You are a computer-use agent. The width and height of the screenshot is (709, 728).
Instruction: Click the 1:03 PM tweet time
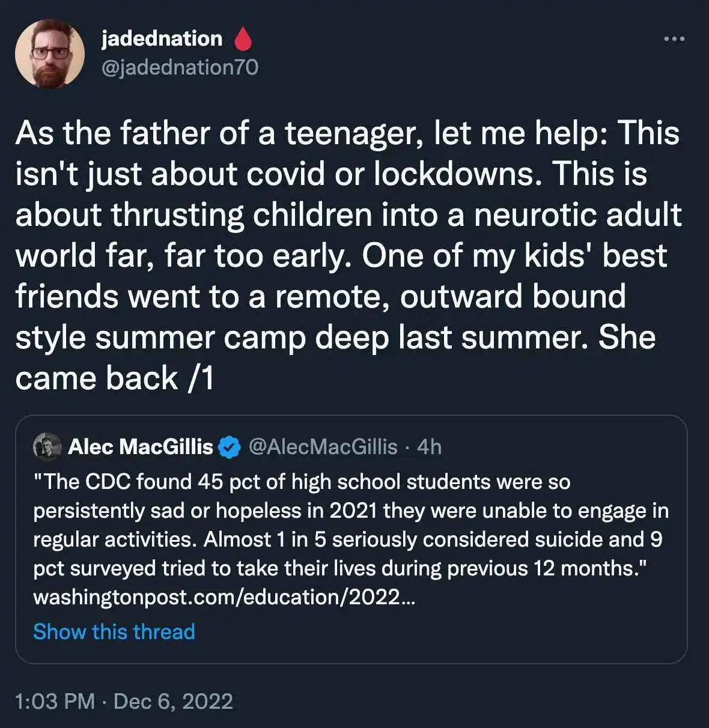click(55, 701)
